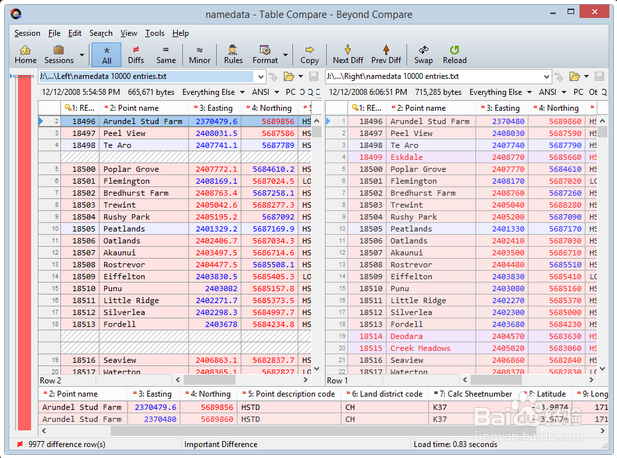The height and width of the screenshot is (458, 617).
Task: Jump to Prev Diff
Action: pyautogui.click(x=386, y=55)
